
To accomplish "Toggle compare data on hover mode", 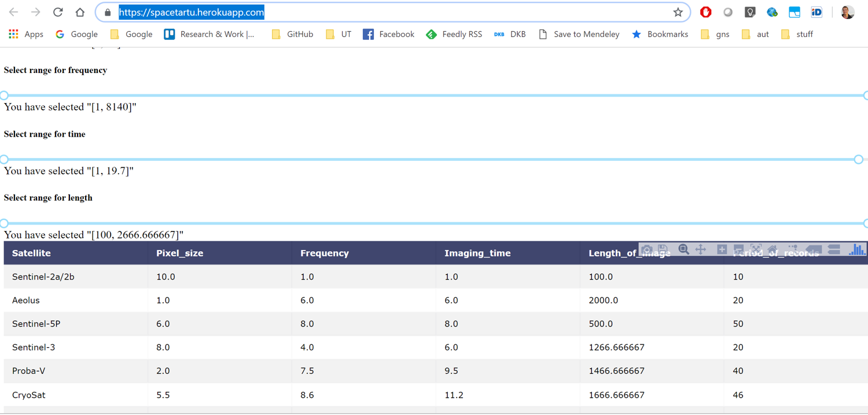I will 834,249.
